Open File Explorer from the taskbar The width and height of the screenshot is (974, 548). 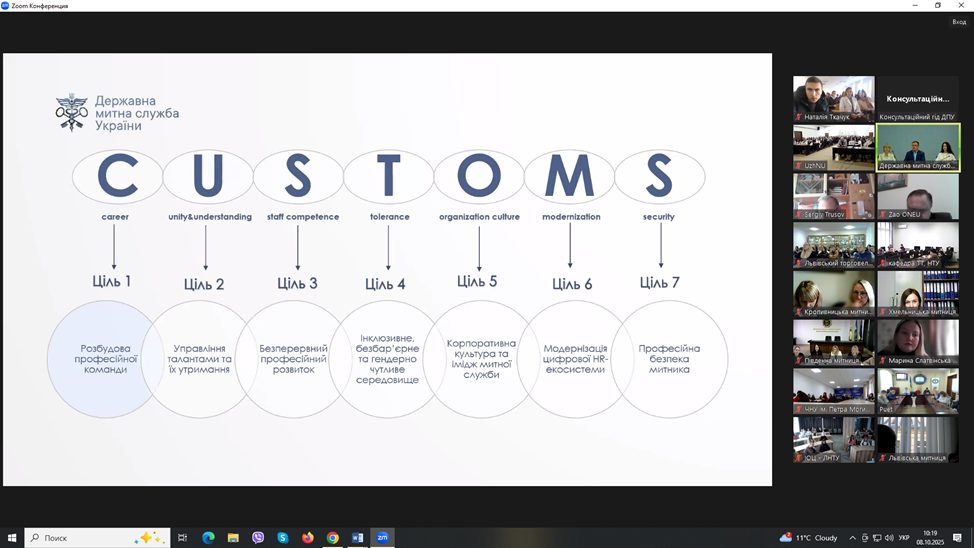pyautogui.click(x=233, y=537)
